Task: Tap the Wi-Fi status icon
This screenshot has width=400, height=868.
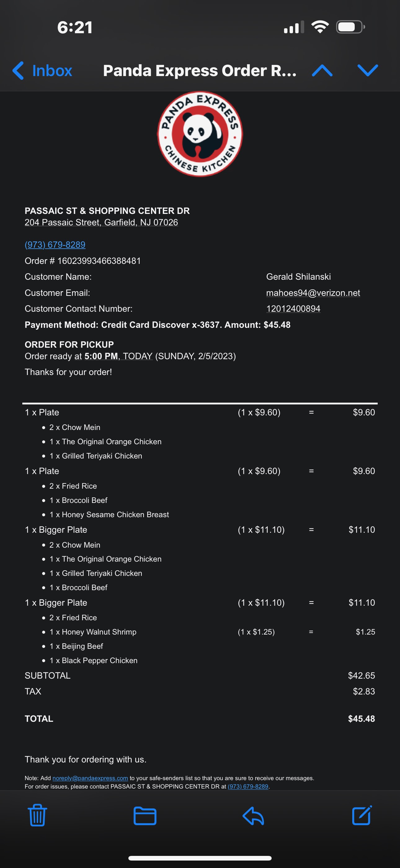Action: click(x=320, y=27)
